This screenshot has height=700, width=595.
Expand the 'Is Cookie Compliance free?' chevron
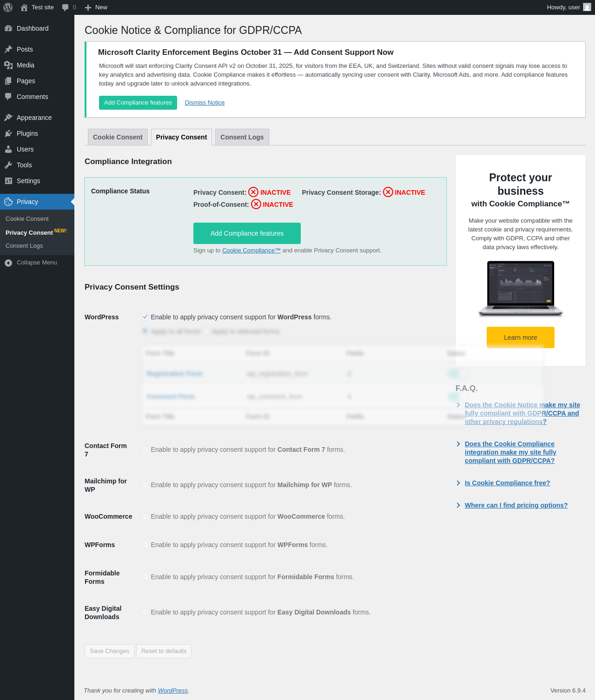(x=458, y=483)
